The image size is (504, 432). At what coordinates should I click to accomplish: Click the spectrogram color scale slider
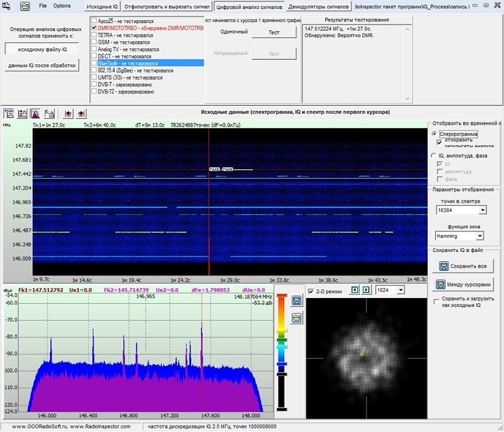tap(282, 347)
